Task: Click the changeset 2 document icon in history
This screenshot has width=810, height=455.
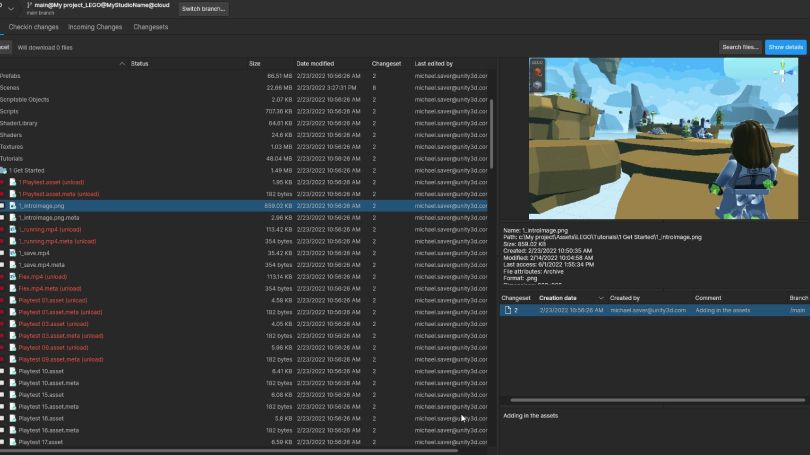Action: pos(507,311)
